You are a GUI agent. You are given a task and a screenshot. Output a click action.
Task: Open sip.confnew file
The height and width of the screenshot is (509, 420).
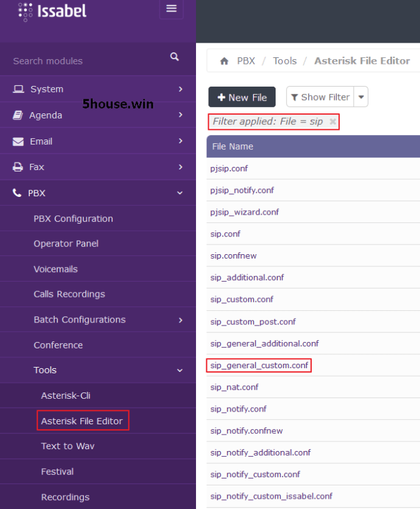point(233,256)
